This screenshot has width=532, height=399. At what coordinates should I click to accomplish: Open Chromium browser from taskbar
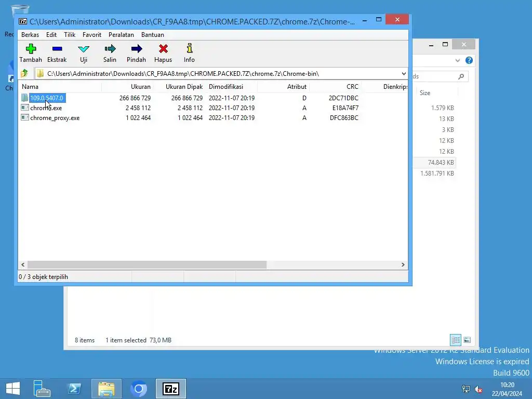click(x=139, y=389)
